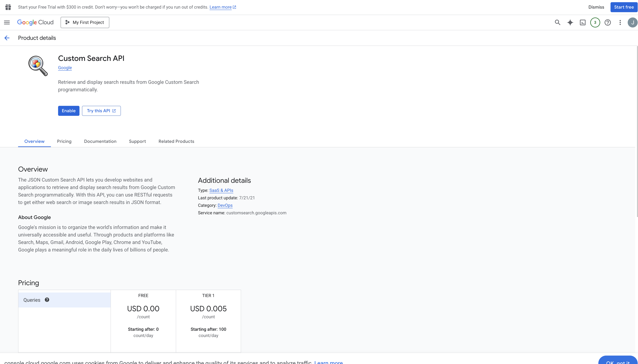
Task: Click the USD 0.005 Tier 1 price
Action: pyautogui.click(x=208, y=309)
